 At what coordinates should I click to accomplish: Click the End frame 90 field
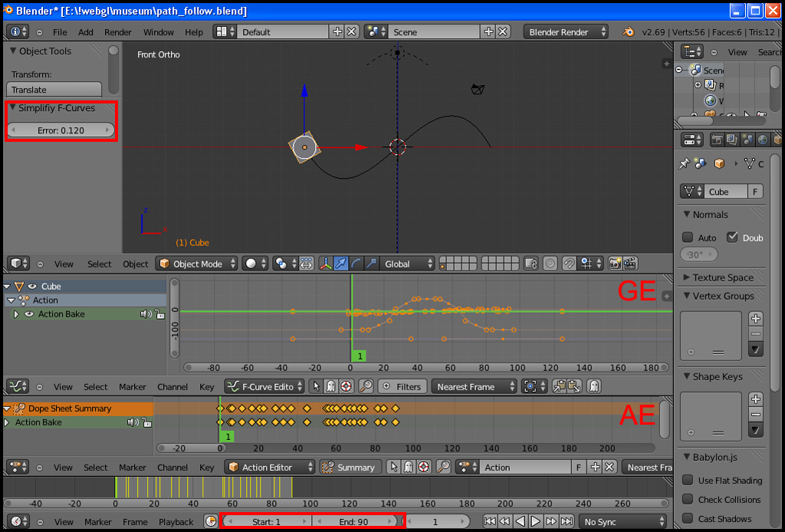coord(353,521)
